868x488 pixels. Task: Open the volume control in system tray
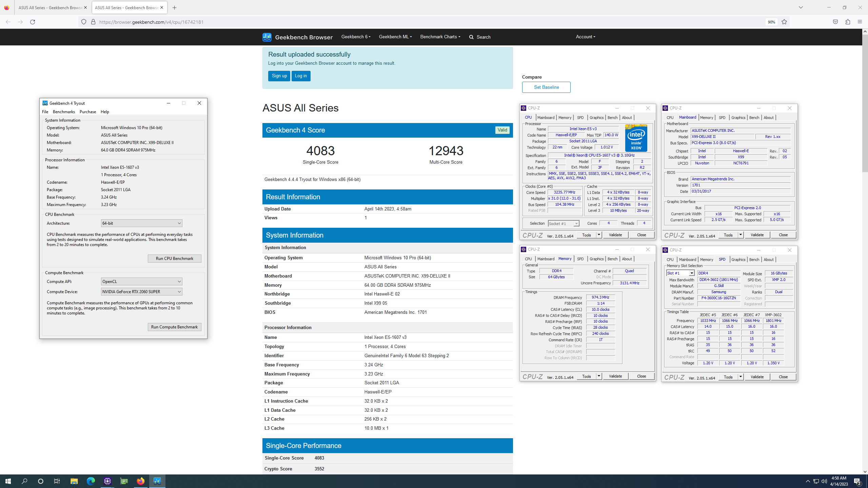824,481
